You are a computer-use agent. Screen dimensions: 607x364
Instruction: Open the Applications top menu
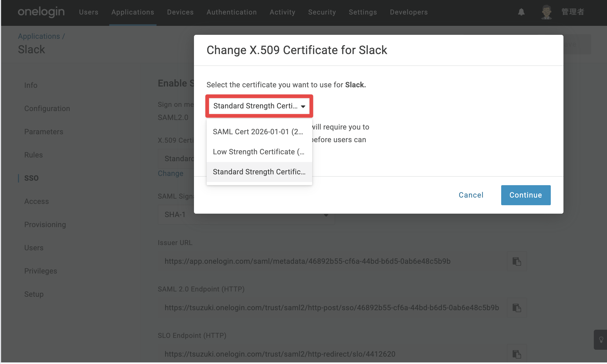point(133,12)
